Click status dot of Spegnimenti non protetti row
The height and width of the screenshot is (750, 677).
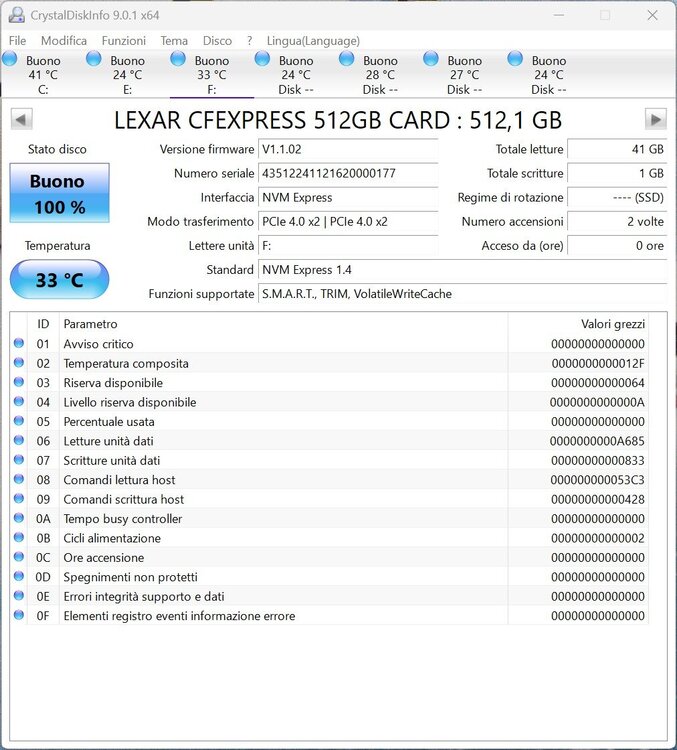point(19,576)
